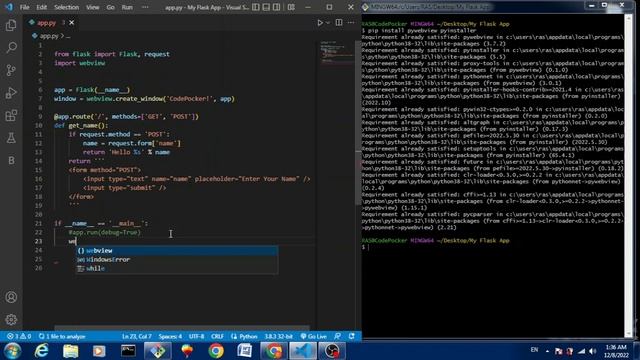640x360 pixels.
Task: Open the Search view in activity bar
Action: click(11, 48)
